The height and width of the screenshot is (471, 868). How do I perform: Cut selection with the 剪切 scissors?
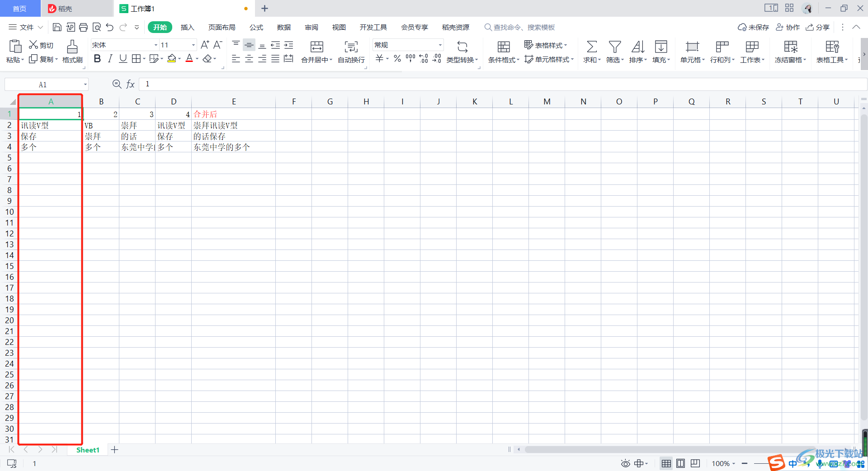coord(41,45)
